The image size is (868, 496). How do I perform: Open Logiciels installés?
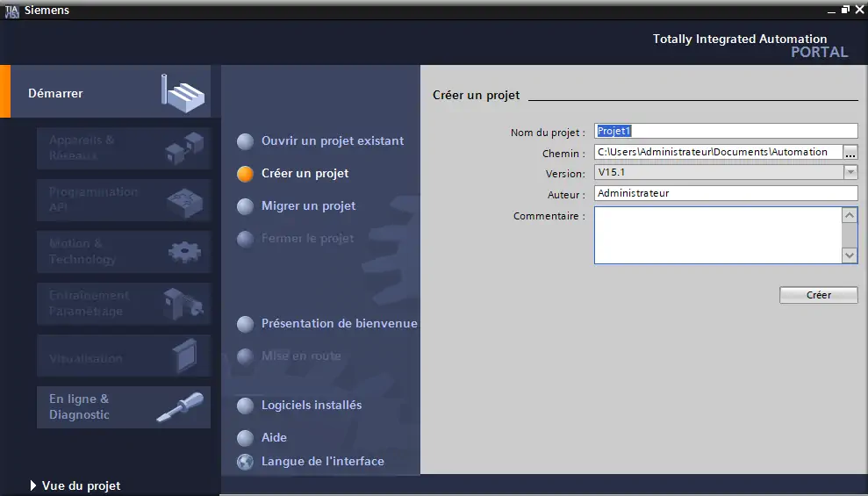tap(312, 406)
